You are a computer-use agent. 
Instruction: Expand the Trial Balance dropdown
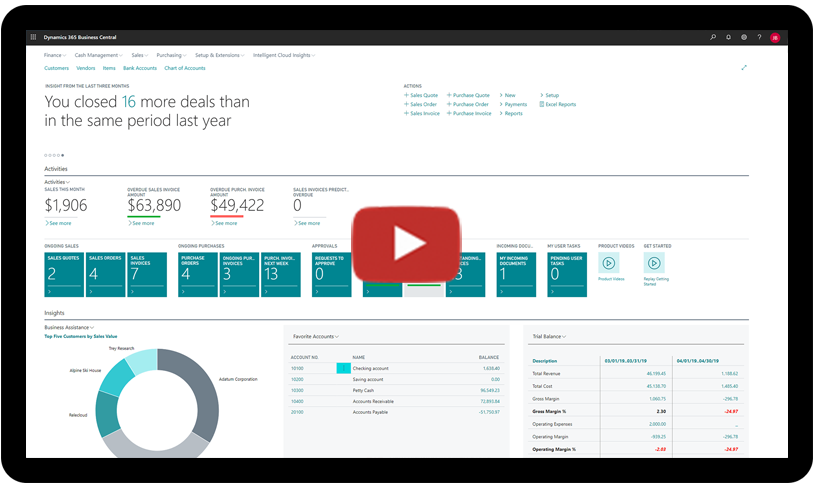(551, 336)
